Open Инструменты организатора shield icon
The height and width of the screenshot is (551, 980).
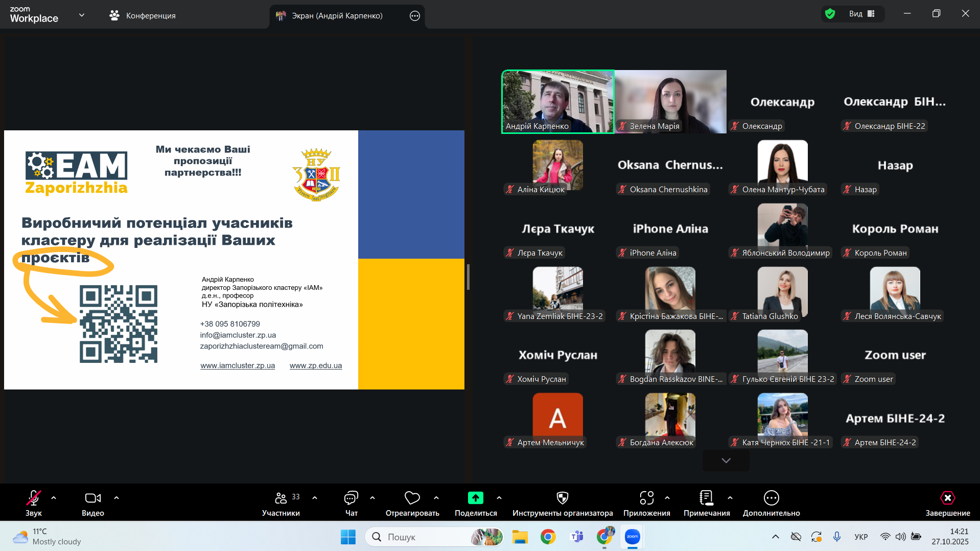click(x=562, y=498)
